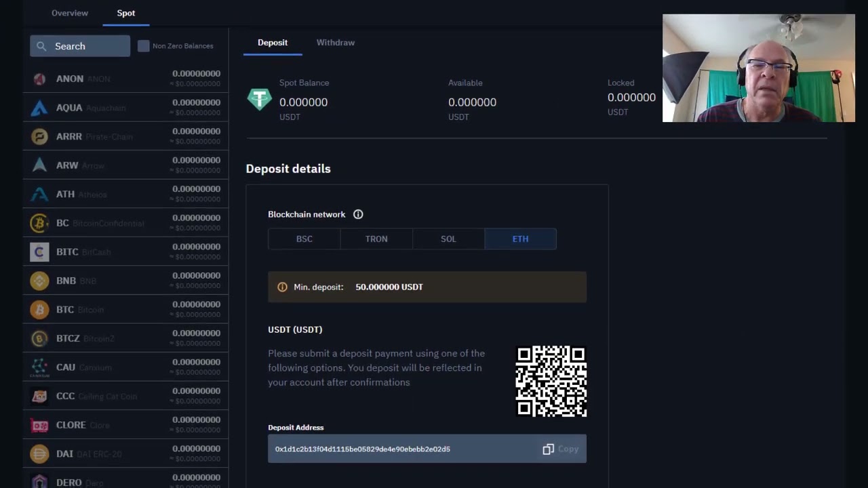Select the ARRR row label
868x488 pixels.
tap(69, 136)
